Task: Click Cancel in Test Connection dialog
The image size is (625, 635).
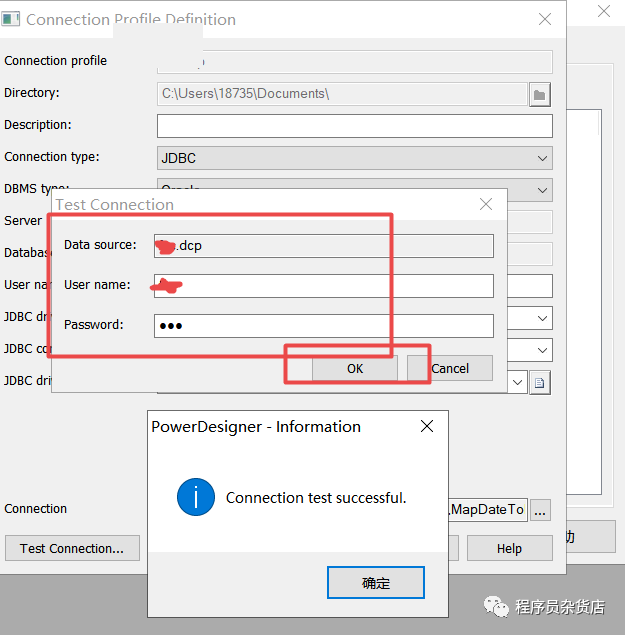Action: [450, 369]
